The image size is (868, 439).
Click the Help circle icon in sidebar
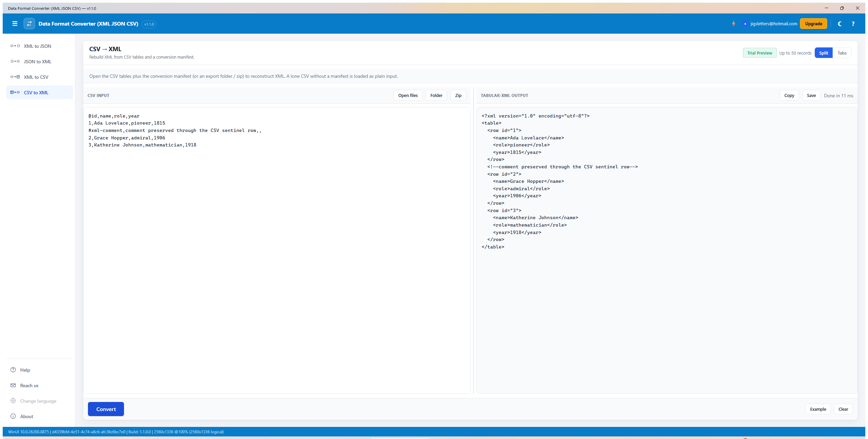point(13,370)
